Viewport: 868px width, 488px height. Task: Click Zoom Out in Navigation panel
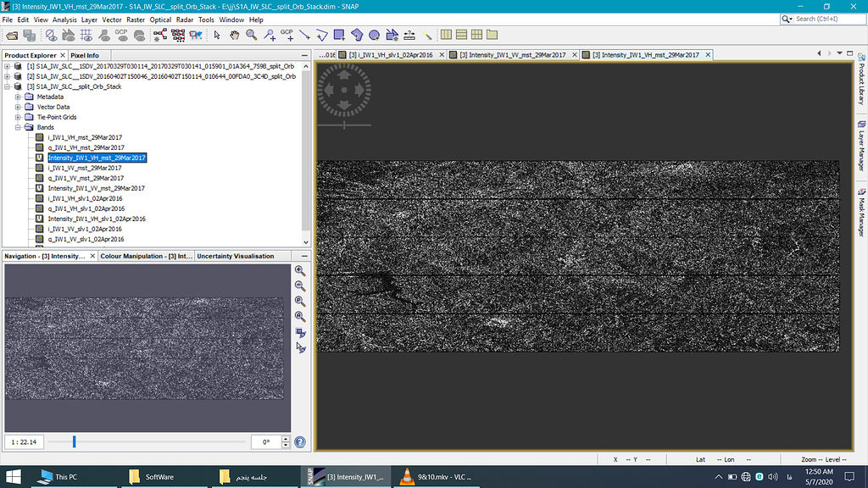pyautogui.click(x=300, y=286)
